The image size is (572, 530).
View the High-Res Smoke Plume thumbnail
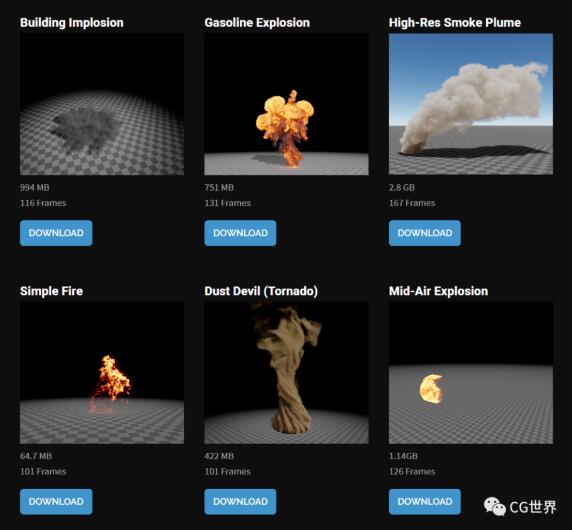471,104
